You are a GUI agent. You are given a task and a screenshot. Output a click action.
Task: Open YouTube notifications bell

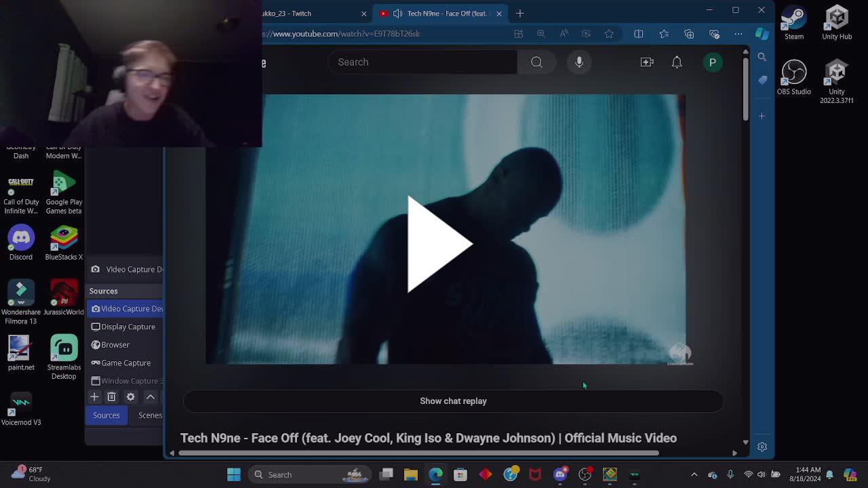(677, 62)
